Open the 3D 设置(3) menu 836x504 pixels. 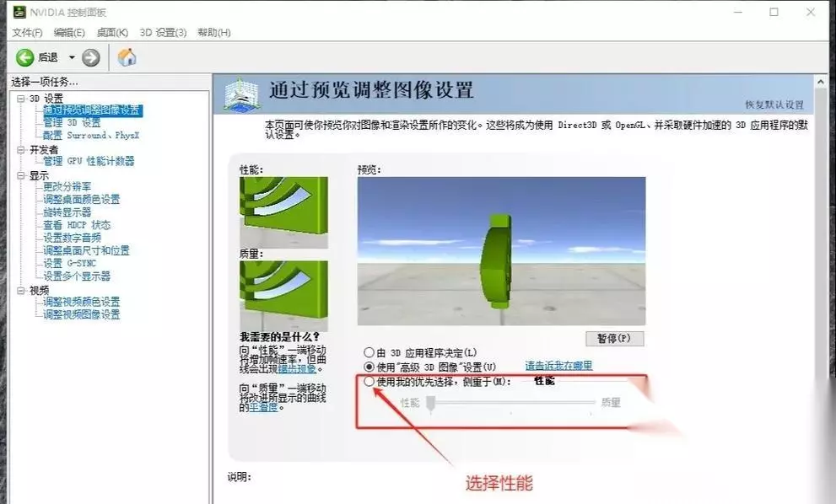(x=163, y=33)
